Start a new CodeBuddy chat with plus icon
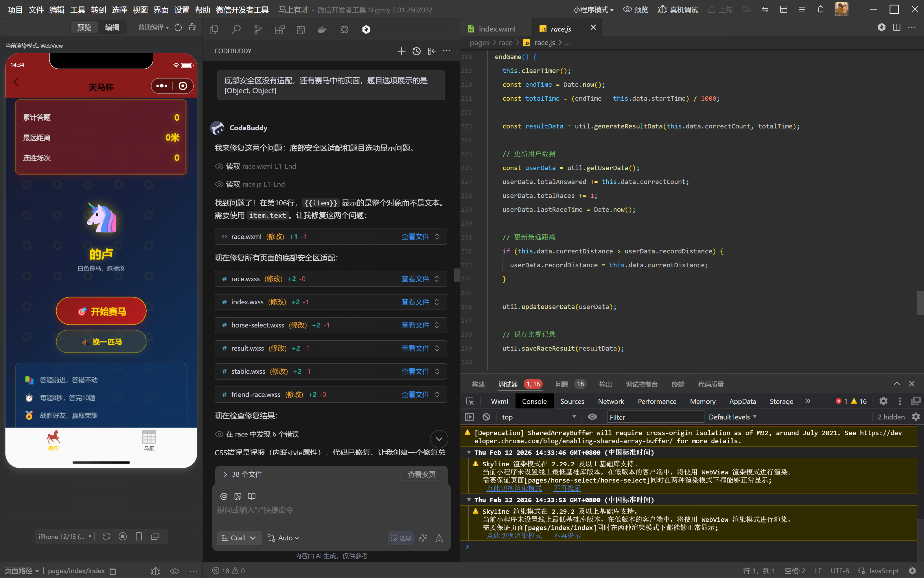Image resolution: width=924 pixels, height=578 pixels. pyautogui.click(x=401, y=51)
